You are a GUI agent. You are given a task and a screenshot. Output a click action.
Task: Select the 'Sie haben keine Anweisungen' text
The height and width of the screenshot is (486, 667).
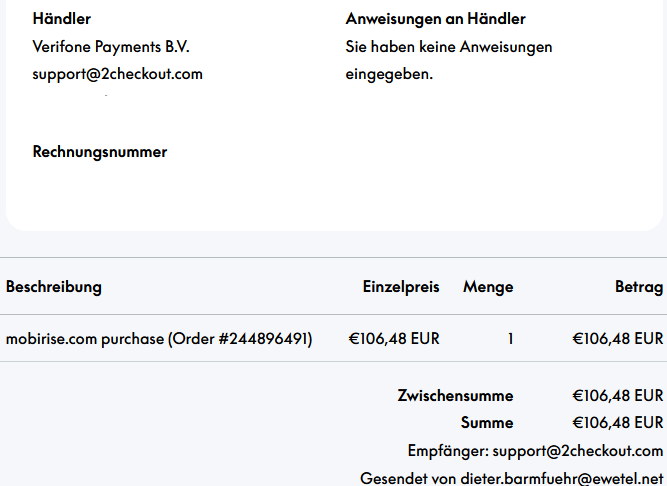click(449, 47)
